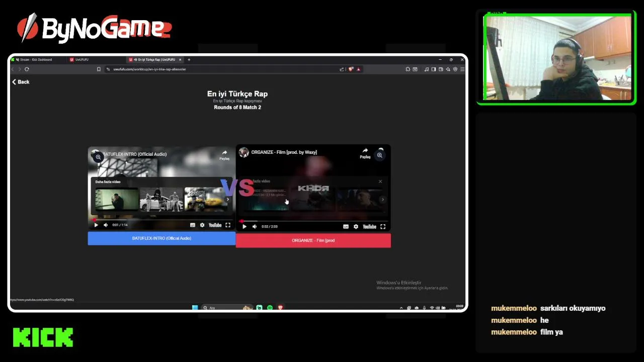The image size is (644, 362).
Task: Navigate back in browser
Action: click(13, 69)
